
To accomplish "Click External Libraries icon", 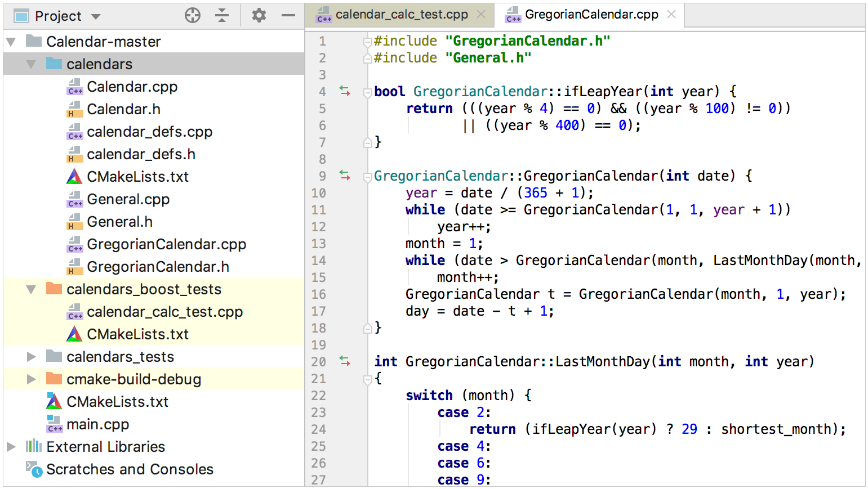I will (x=34, y=446).
